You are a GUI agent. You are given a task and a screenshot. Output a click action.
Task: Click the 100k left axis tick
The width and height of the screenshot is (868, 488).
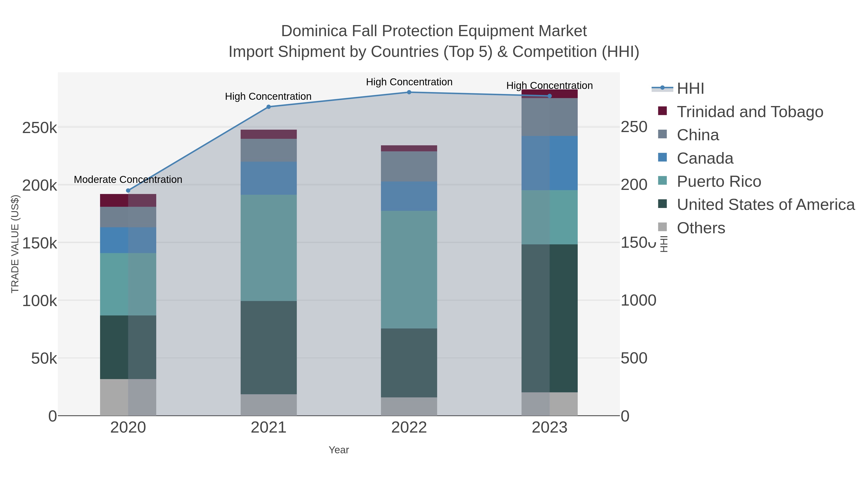pos(40,301)
